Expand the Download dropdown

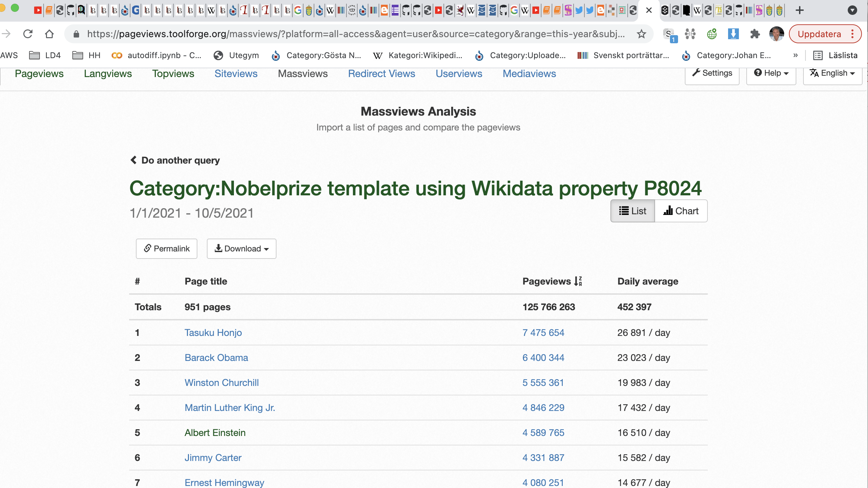point(241,249)
